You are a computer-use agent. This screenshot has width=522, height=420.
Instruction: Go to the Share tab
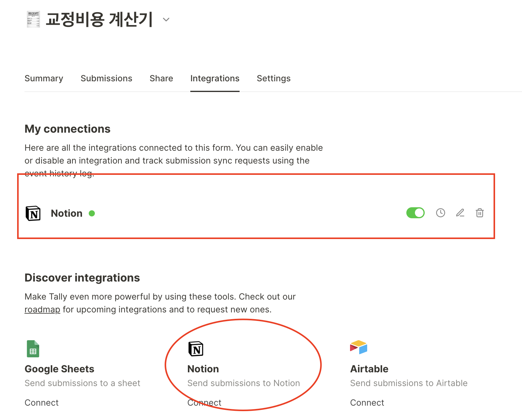[161, 78]
